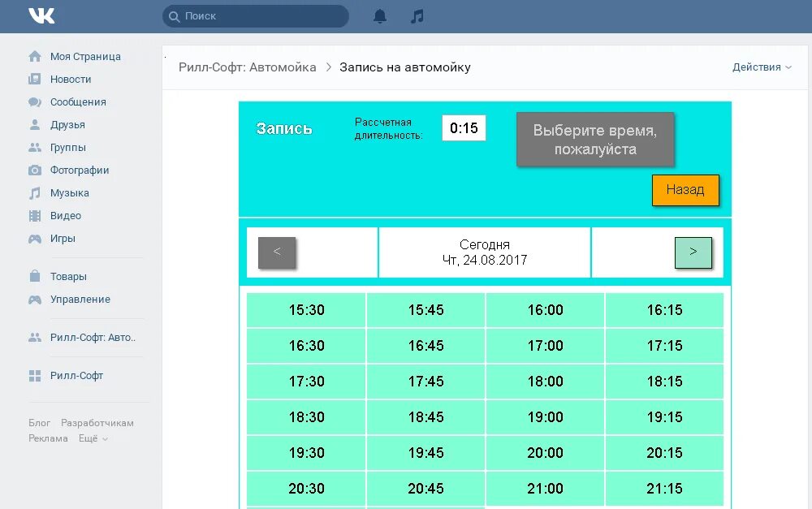Select the 17:00 time slot

tap(545, 345)
